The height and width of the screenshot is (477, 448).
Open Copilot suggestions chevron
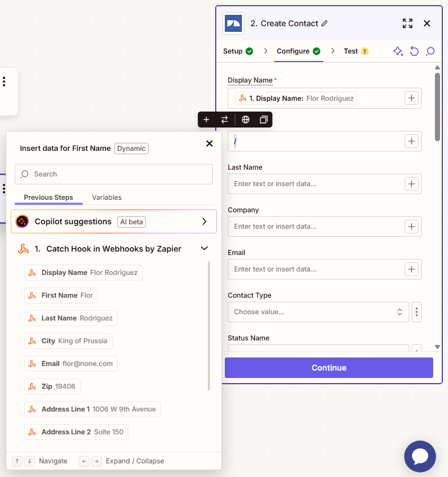[x=204, y=221]
